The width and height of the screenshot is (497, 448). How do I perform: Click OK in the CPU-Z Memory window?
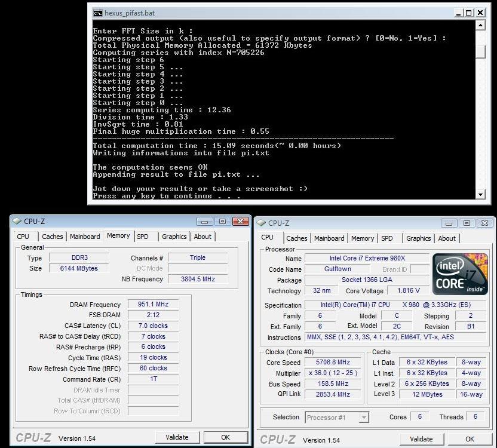click(x=225, y=437)
